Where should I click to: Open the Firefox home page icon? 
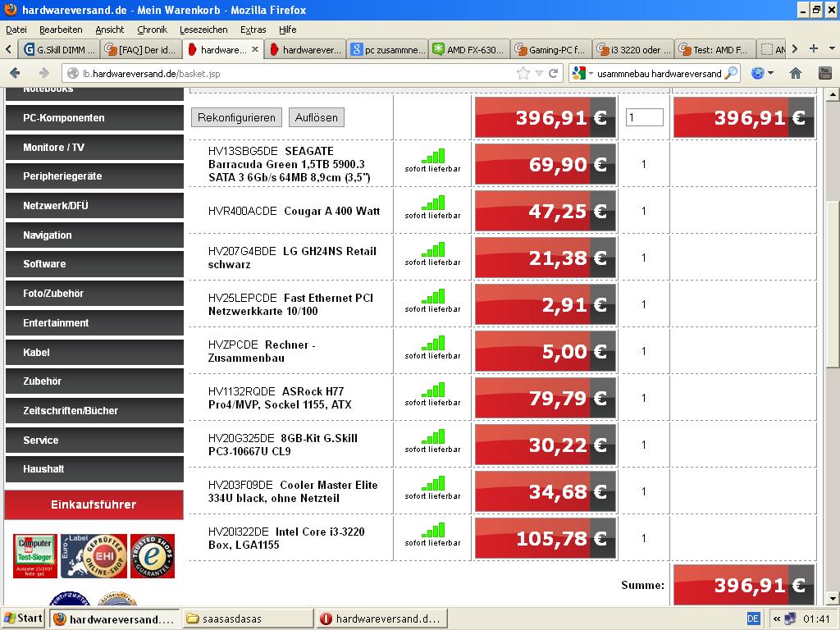(x=796, y=73)
